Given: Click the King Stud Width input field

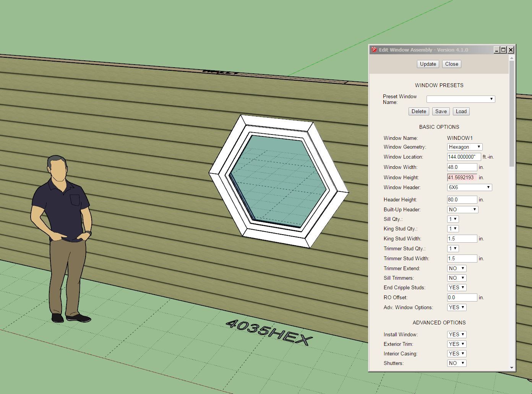Looking at the screenshot, I should (x=462, y=238).
